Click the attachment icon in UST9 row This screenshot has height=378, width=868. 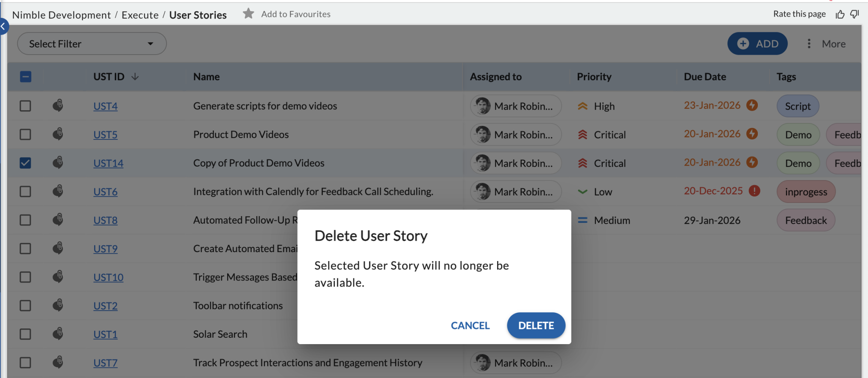coord(58,248)
